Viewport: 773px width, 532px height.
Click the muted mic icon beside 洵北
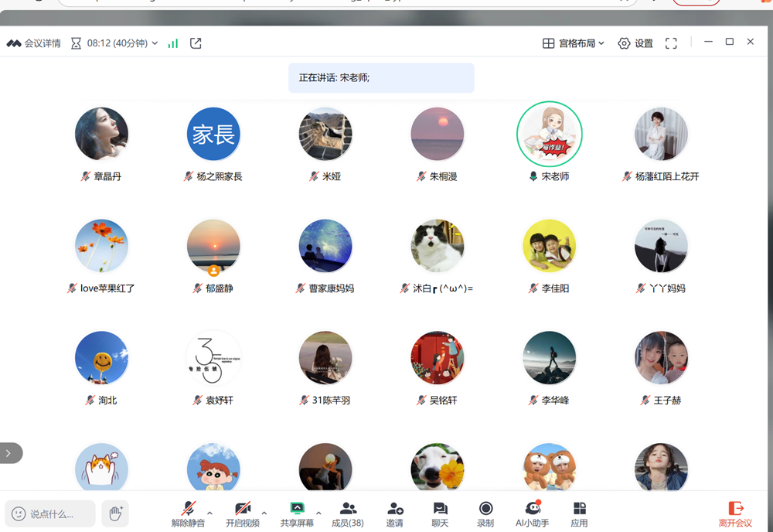coord(90,400)
